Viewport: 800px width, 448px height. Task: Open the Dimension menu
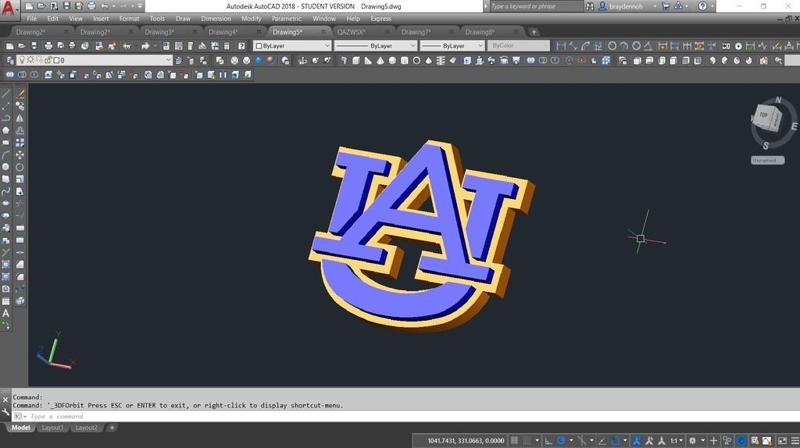click(x=216, y=19)
